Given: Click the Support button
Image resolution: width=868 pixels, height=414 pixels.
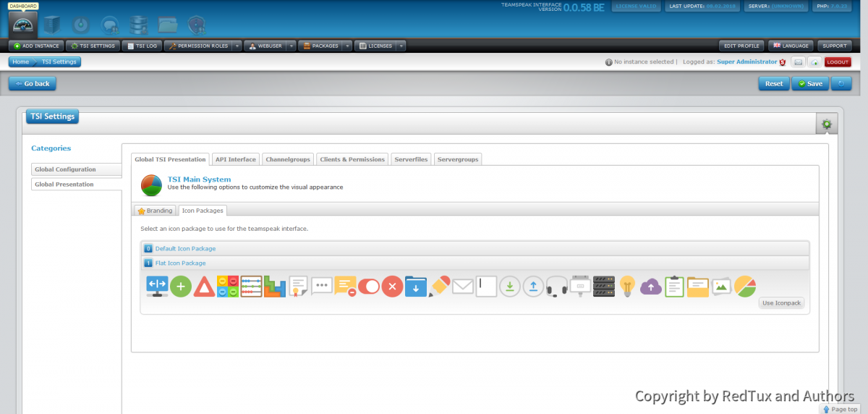Looking at the screenshot, I should (835, 46).
